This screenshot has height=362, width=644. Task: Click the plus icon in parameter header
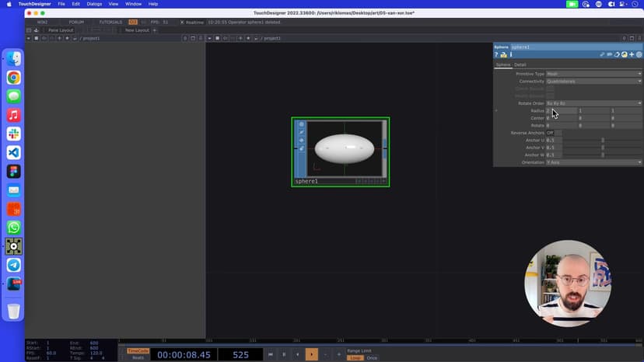(632, 54)
